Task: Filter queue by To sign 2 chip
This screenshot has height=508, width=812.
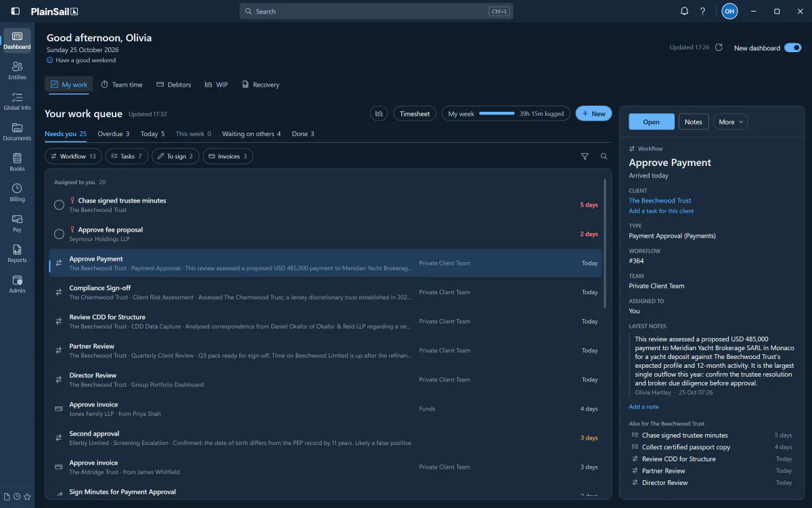Action: 175,156
